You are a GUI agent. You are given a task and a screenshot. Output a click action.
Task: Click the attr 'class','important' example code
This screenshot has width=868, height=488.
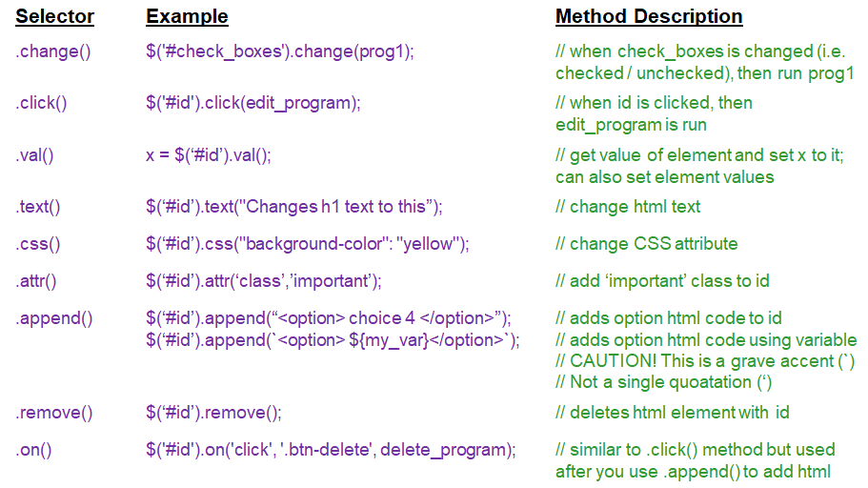point(263,281)
